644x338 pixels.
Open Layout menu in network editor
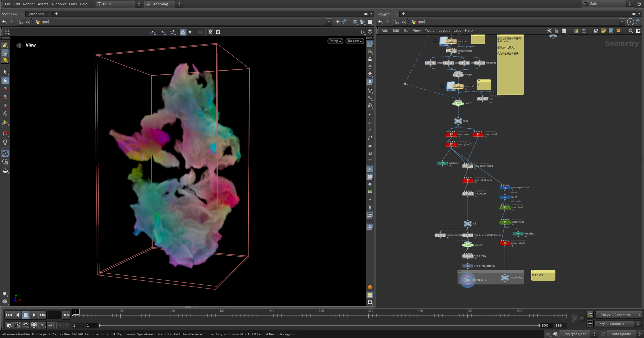pos(444,30)
